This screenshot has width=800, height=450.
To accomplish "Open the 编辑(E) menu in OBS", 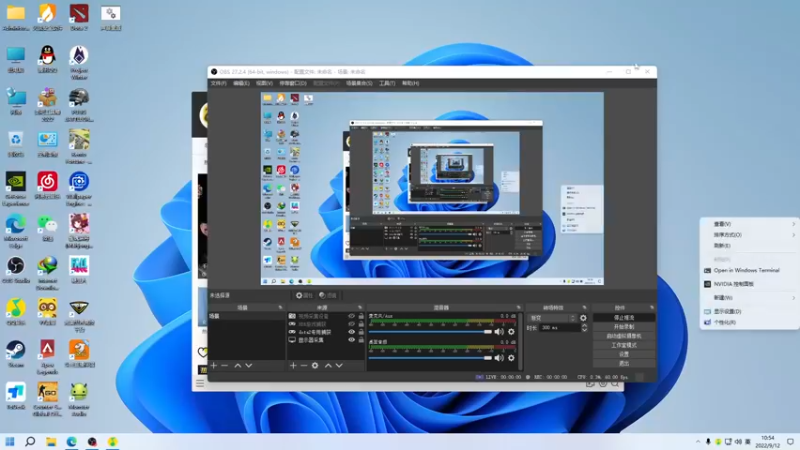I will click(241, 83).
